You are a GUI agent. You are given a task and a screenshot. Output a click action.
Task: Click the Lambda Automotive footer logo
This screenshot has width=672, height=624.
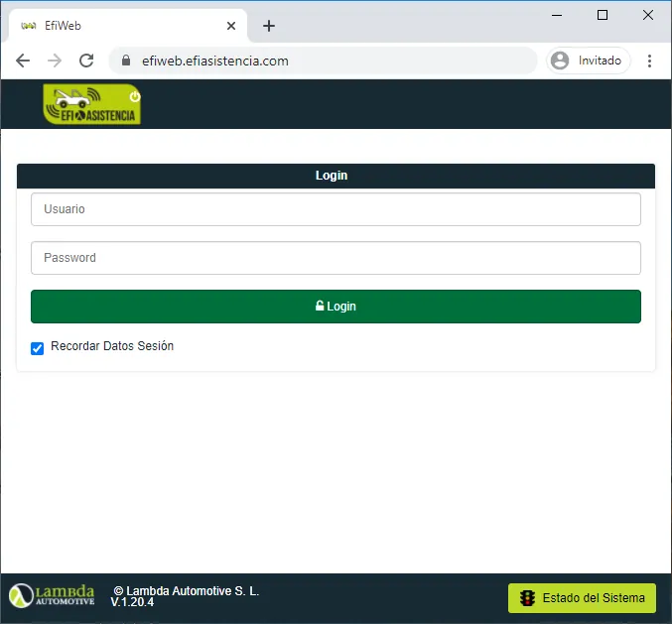[x=52, y=595]
